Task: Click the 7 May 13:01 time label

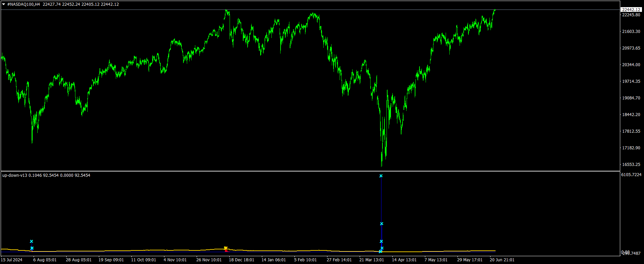Action: coord(436,260)
